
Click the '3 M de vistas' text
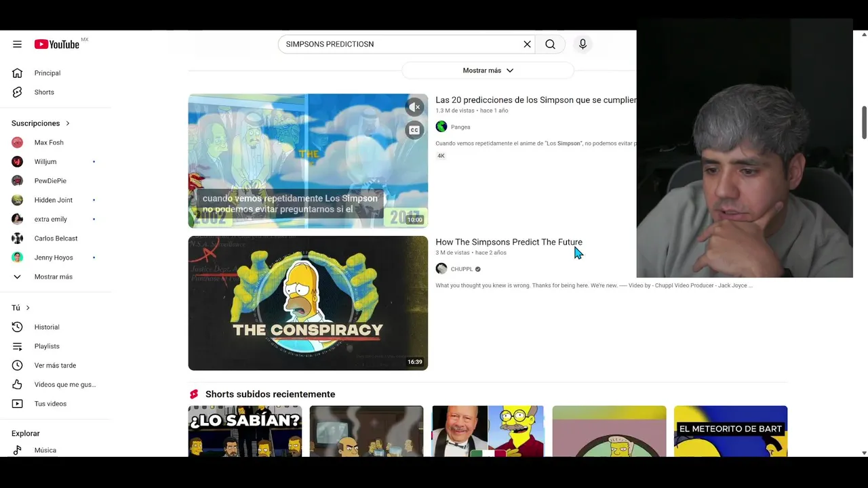[453, 253]
